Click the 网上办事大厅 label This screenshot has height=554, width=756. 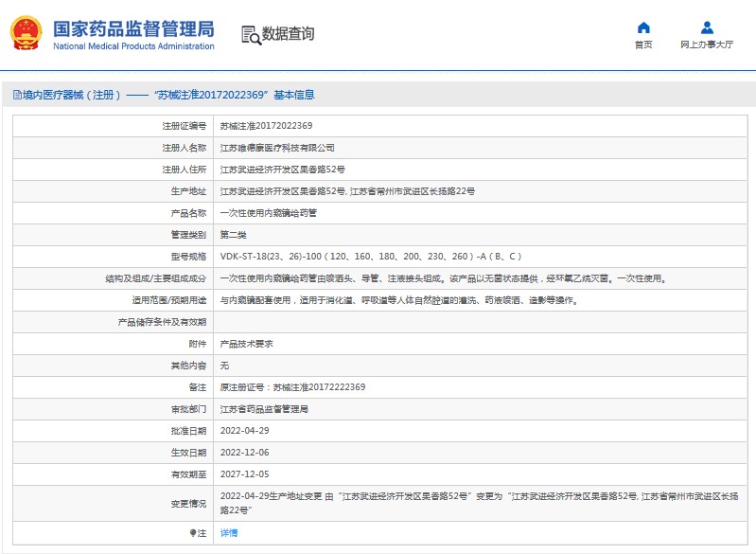point(707,45)
